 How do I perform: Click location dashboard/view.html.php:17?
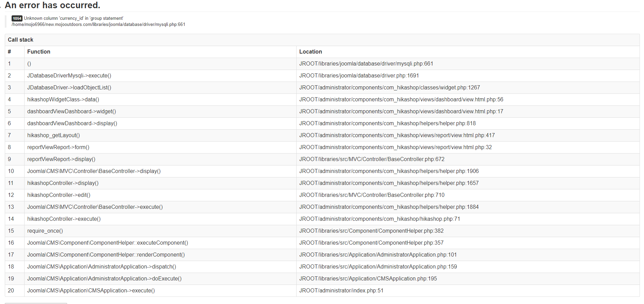coord(401,112)
